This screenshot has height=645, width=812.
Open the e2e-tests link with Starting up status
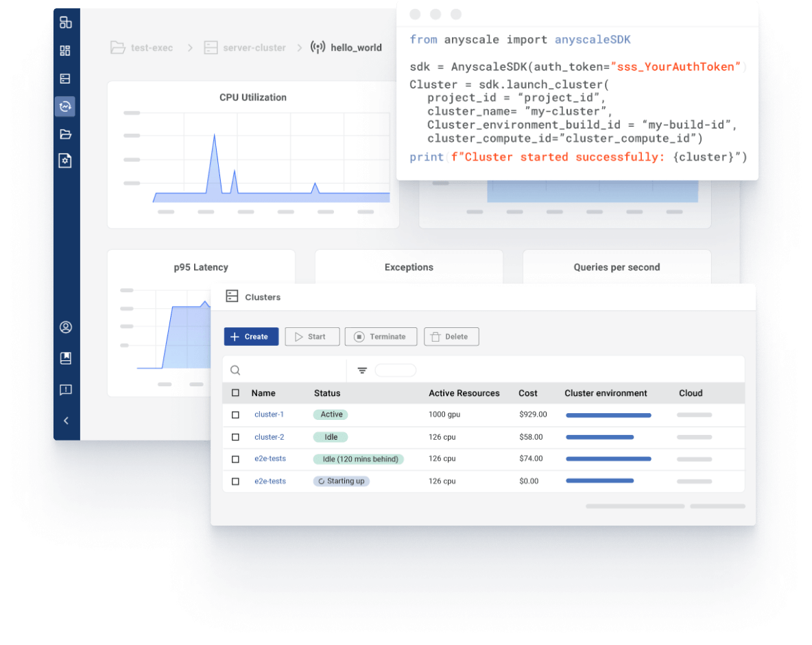[x=270, y=481]
